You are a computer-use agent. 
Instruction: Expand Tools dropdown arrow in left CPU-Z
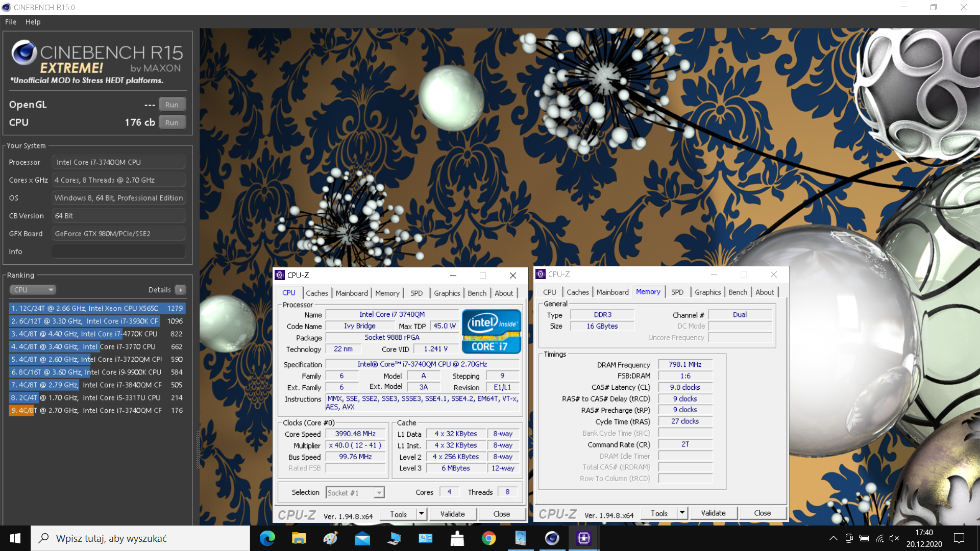(422, 514)
